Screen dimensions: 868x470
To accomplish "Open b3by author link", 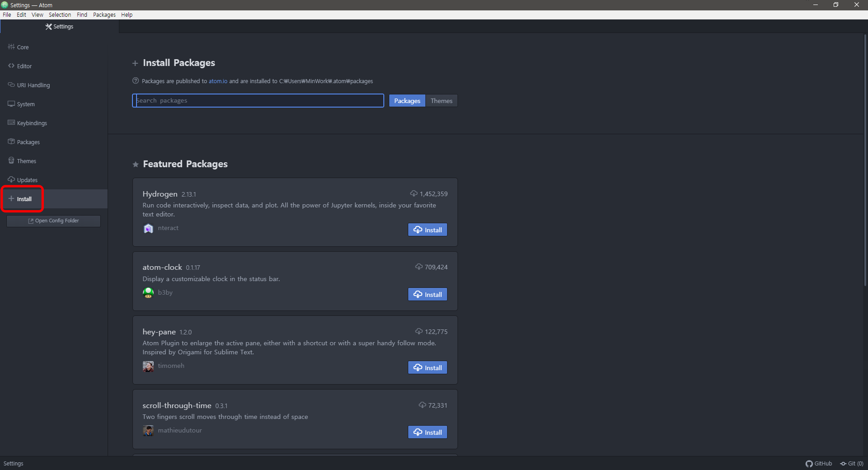I will (x=165, y=292).
